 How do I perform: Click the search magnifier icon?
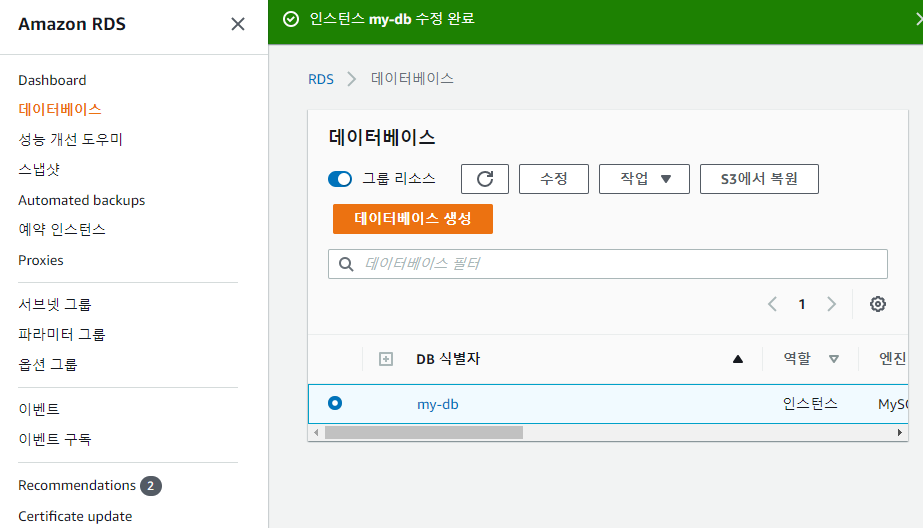[346, 264]
